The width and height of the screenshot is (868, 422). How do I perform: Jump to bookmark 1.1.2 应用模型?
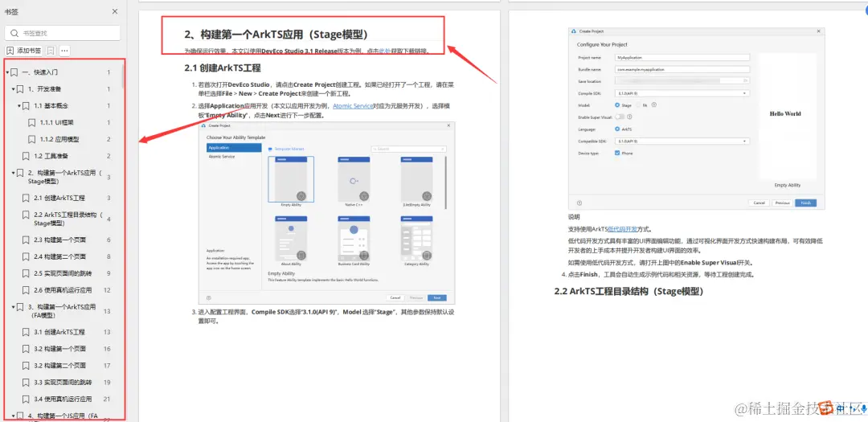tap(59, 140)
